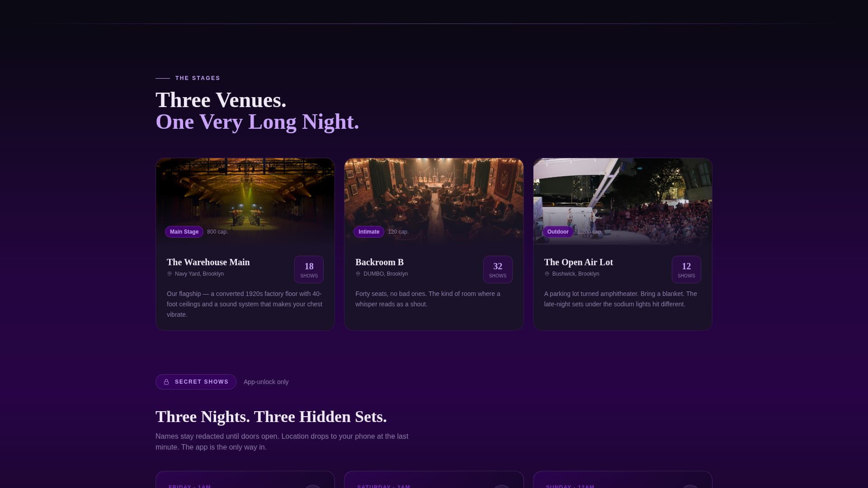Screen dimensions: 868x488
Task: Select the map pin icon beside DUMBO, Brooklyn
Action: [x=359, y=273]
